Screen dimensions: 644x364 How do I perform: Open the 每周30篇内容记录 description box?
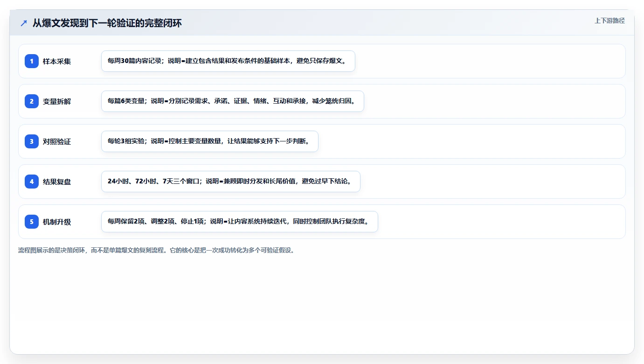coord(228,61)
